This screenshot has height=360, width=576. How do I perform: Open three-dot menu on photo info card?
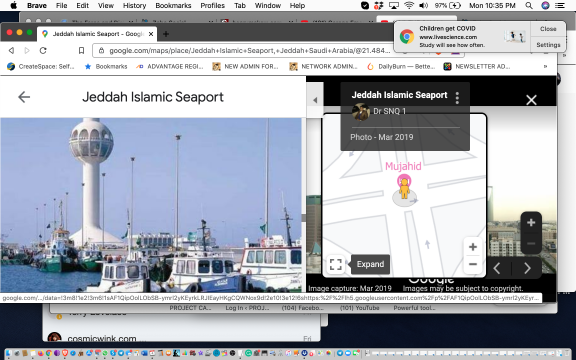[x=457, y=98]
